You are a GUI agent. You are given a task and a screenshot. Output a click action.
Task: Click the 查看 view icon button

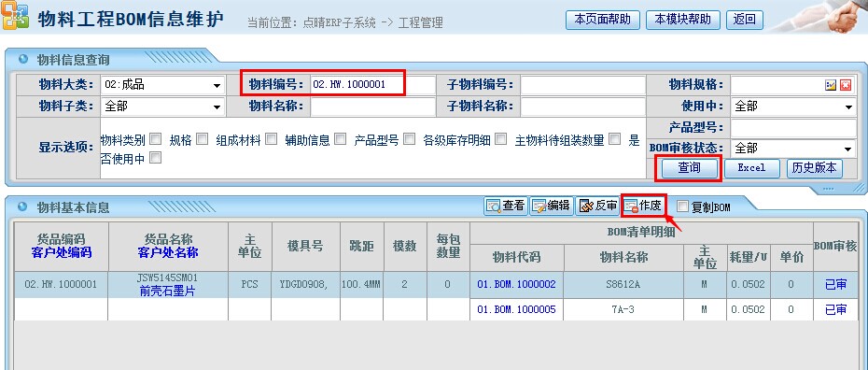point(505,206)
